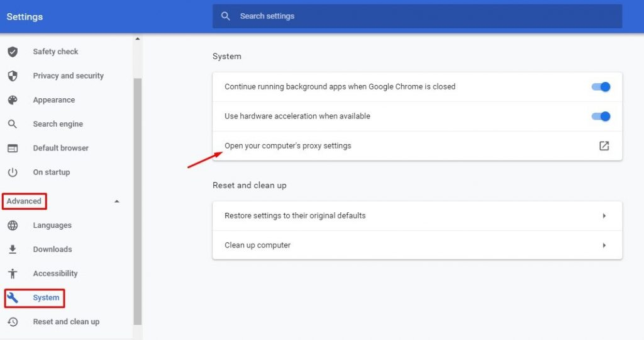Image resolution: width=644 pixels, height=340 pixels.
Task: Select System in the sidebar
Action: 46,298
